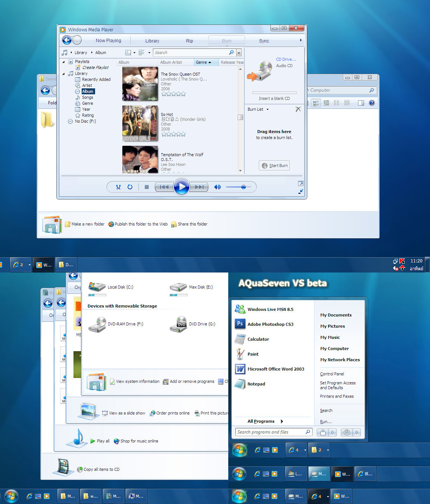Open the D... folder taskbar button
Image resolution: width=430 pixels, height=504 pixels.
tap(66, 265)
